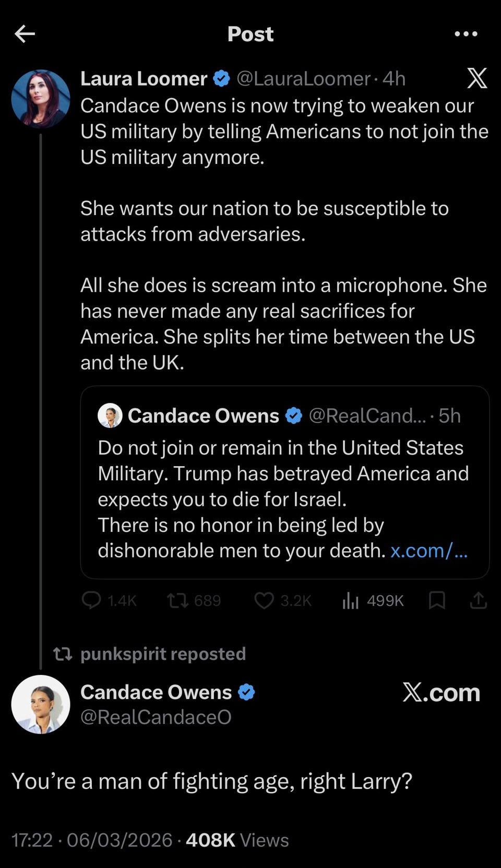Viewport: 501px width, 868px height.
Task: Tap the @RealCandaceO handle
Action: (x=156, y=717)
